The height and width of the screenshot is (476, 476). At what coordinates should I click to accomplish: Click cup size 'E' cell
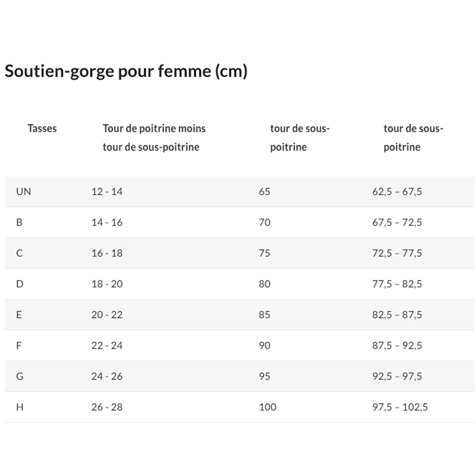pyautogui.click(x=19, y=315)
